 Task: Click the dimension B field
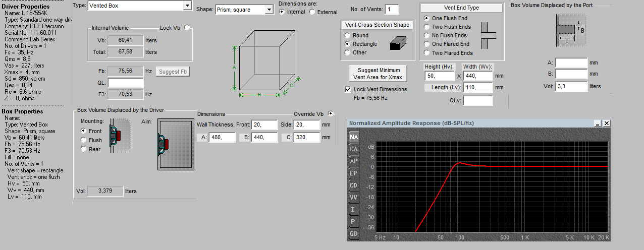tap(264, 137)
